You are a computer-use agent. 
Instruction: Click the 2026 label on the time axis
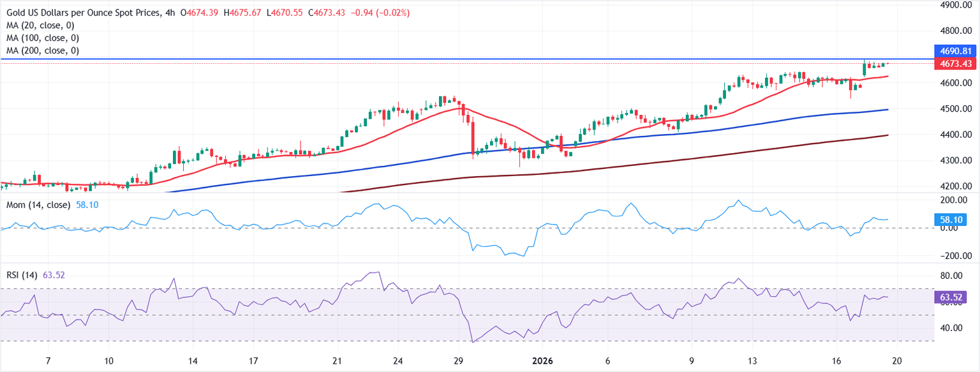point(544,361)
